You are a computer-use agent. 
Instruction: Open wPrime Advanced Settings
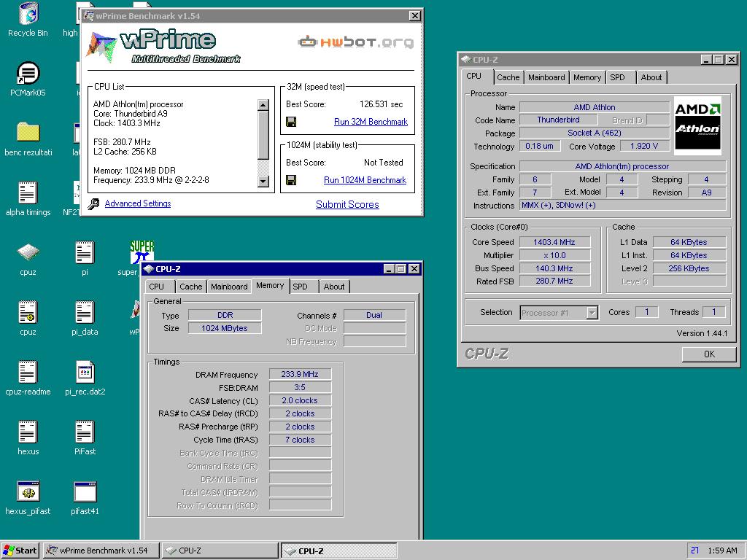[x=138, y=203]
